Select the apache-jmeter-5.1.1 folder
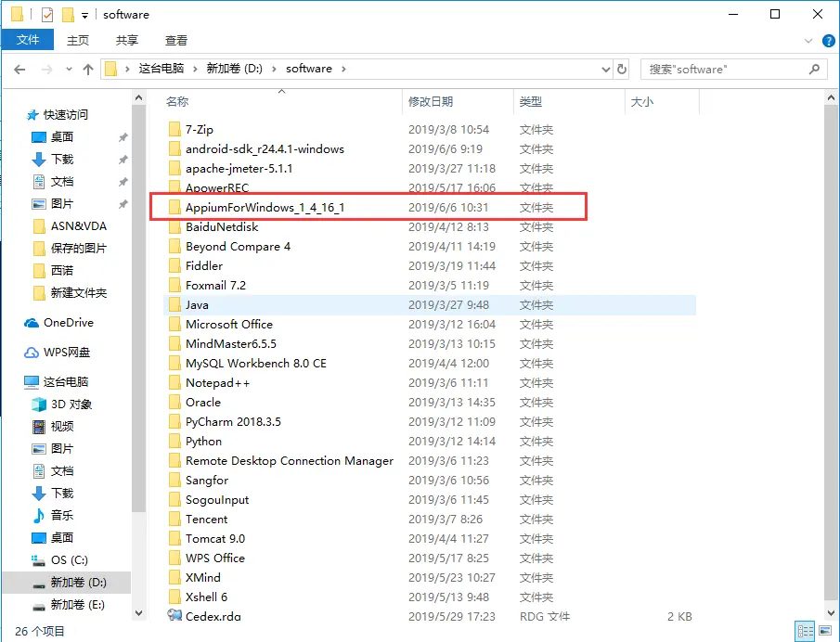This screenshot has width=840, height=642. tap(239, 169)
